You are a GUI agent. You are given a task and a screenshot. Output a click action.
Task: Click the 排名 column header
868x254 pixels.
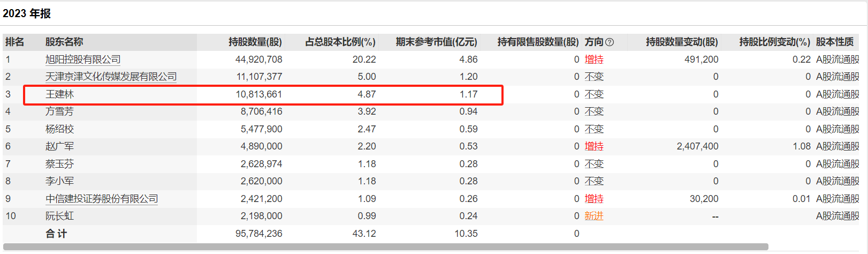[14, 42]
